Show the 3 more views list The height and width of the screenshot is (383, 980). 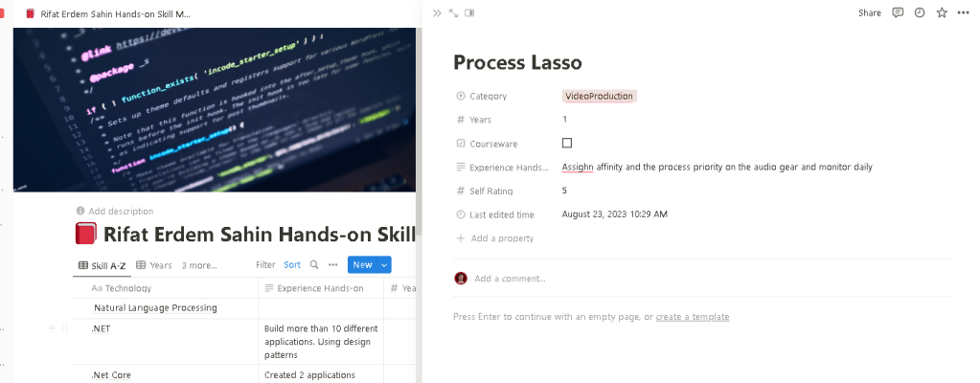pyautogui.click(x=199, y=265)
